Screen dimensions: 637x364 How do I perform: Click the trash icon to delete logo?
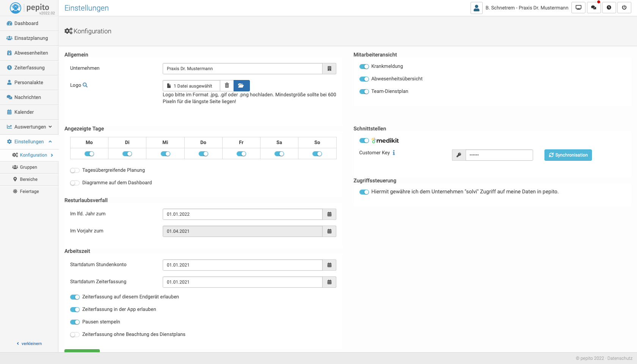click(227, 86)
